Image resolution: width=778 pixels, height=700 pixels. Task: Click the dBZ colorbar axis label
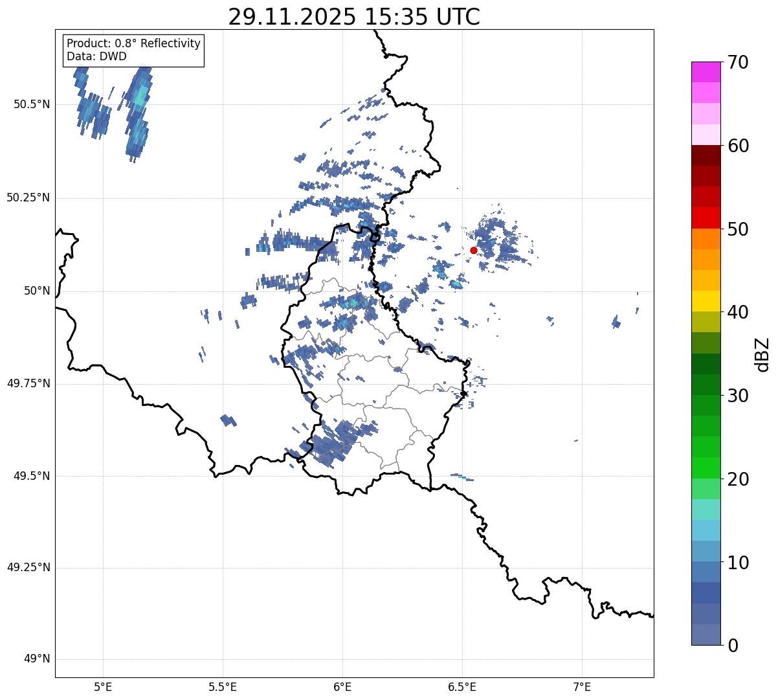coord(762,354)
